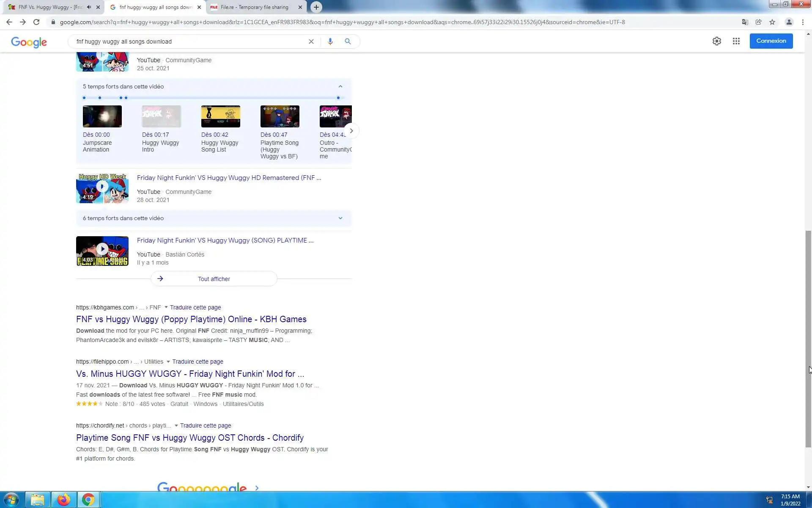Open a new browser tab

[x=316, y=7]
